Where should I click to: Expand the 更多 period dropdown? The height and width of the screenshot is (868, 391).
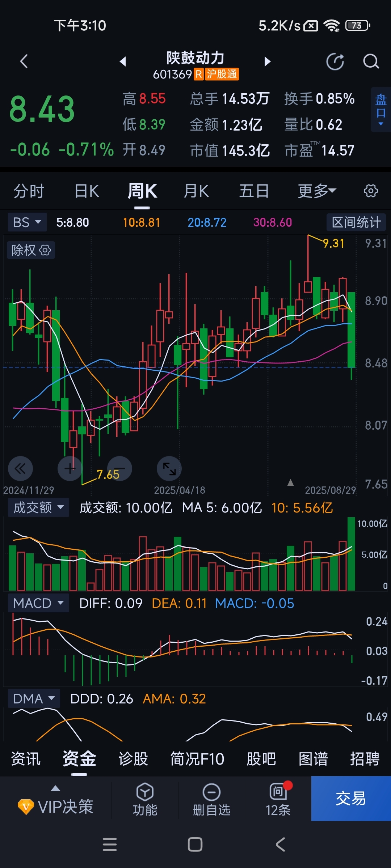tap(317, 191)
